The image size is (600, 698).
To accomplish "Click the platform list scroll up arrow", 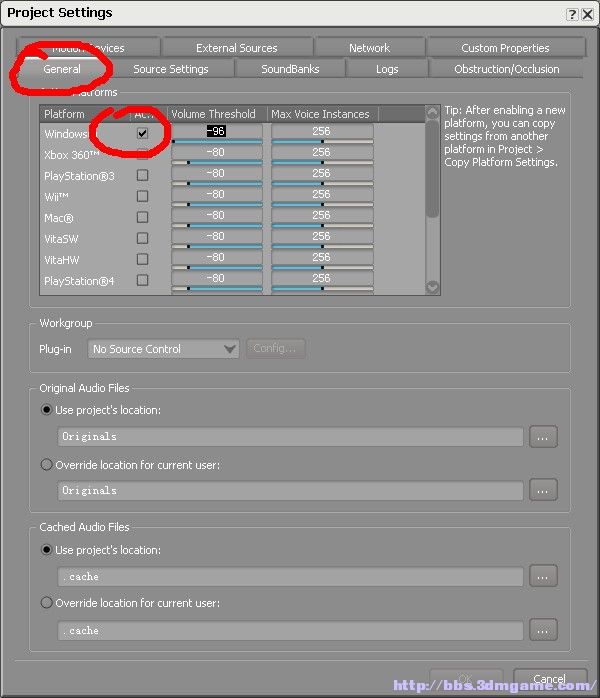I will point(432,113).
